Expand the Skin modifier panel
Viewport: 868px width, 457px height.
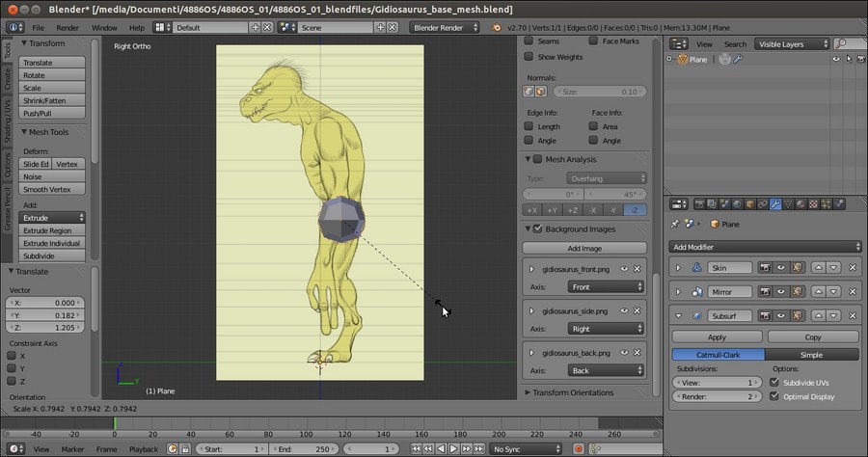[678, 268]
